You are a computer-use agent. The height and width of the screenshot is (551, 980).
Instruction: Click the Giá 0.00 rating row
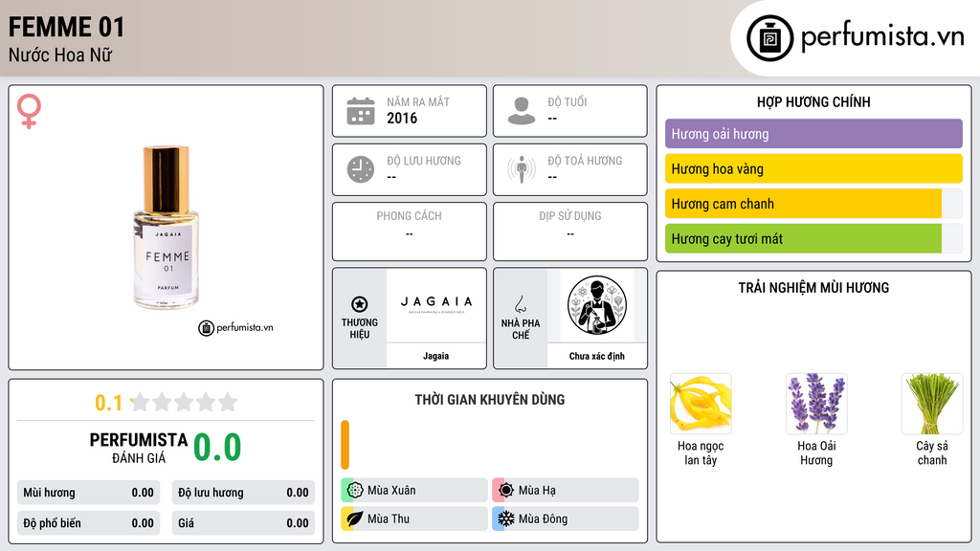click(243, 523)
